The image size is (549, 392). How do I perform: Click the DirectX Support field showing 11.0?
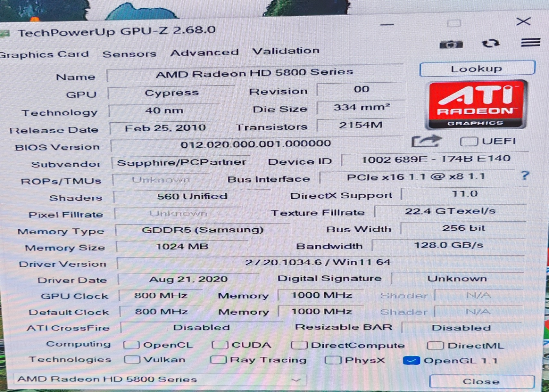click(x=464, y=194)
